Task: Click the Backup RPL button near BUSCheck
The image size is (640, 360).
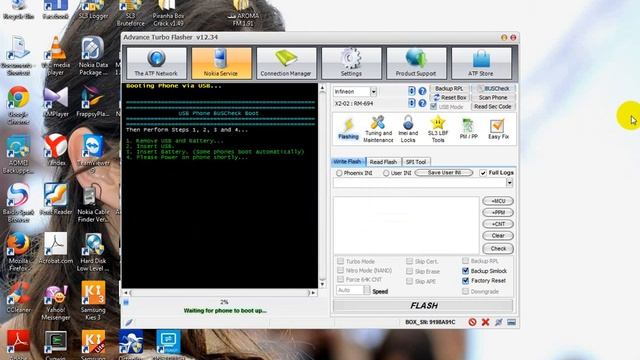Action: point(449,89)
